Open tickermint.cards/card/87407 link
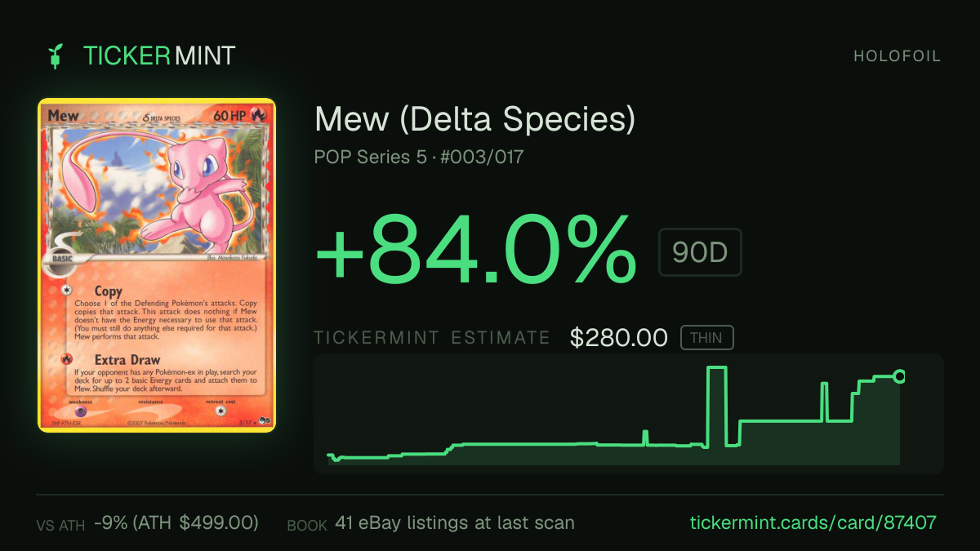980x551 pixels. [x=813, y=522]
